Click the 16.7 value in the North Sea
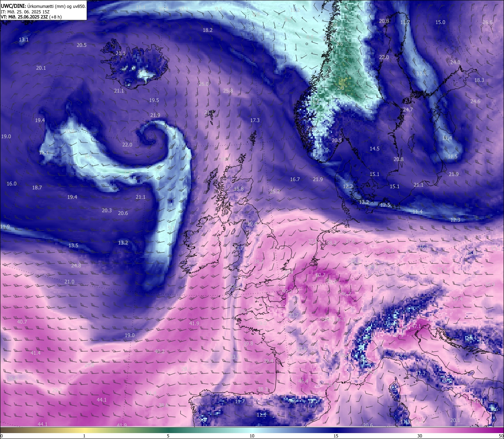This screenshot has width=504, height=439. coord(295,180)
